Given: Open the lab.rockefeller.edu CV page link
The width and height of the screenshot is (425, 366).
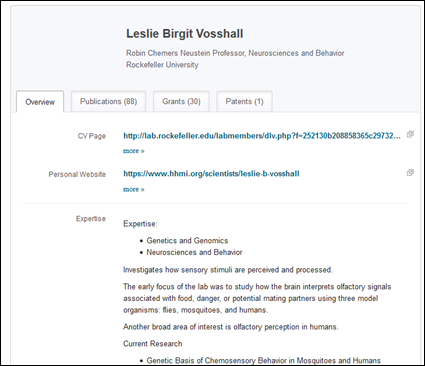Looking at the screenshot, I should (x=262, y=136).
